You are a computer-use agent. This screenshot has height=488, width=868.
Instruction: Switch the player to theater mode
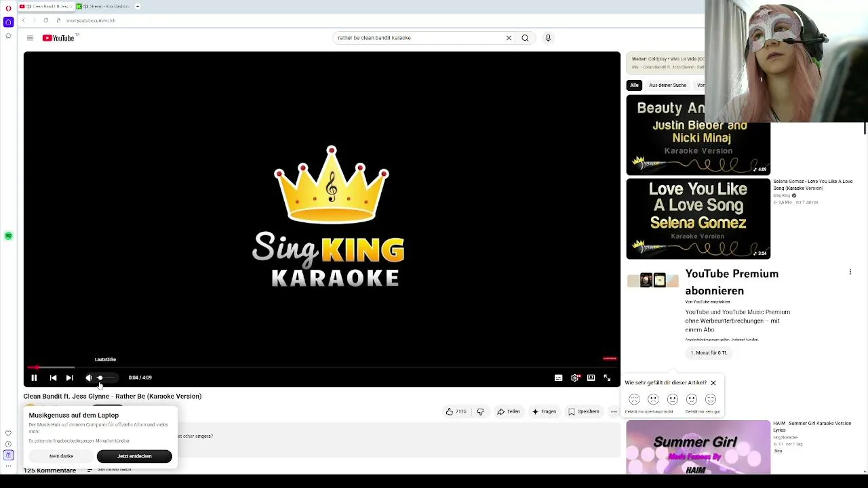[x=591, y=378]
